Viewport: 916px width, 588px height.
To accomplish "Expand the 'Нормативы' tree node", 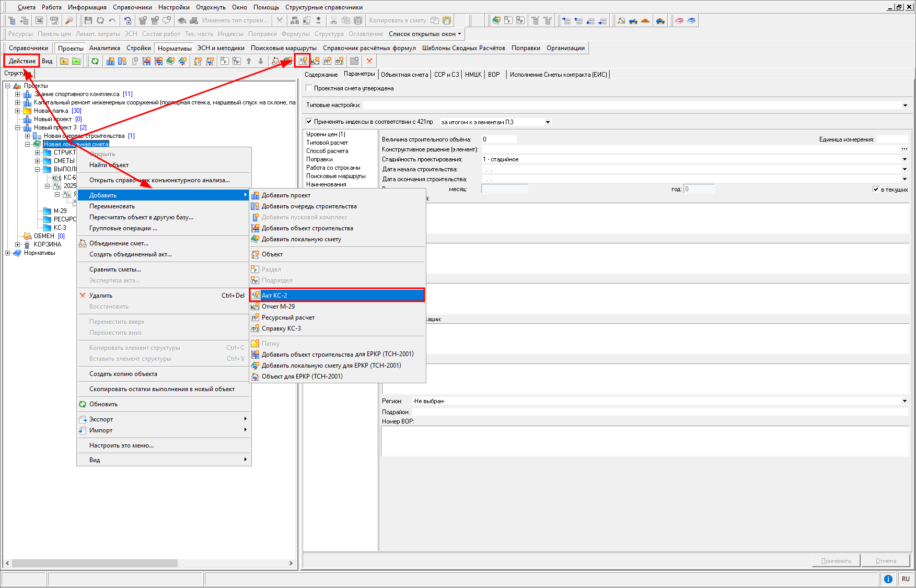I will (x=8, y=253).
